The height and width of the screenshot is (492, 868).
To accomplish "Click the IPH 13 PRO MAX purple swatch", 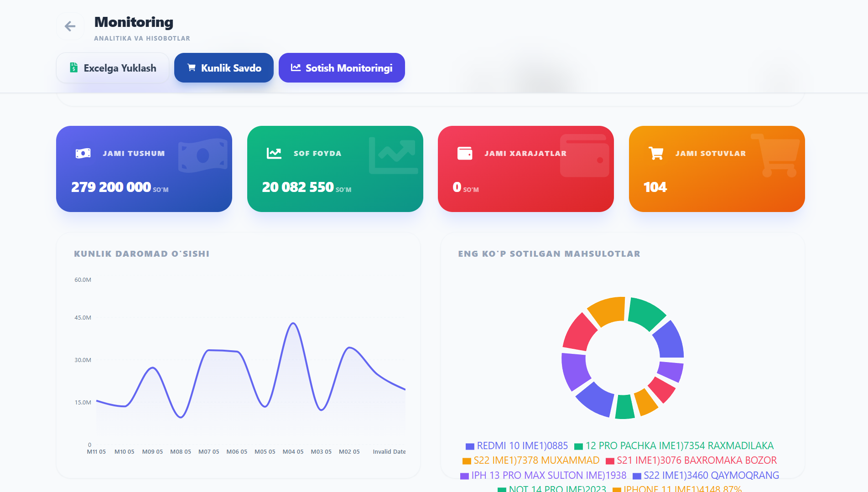I will tap(464, 476).
